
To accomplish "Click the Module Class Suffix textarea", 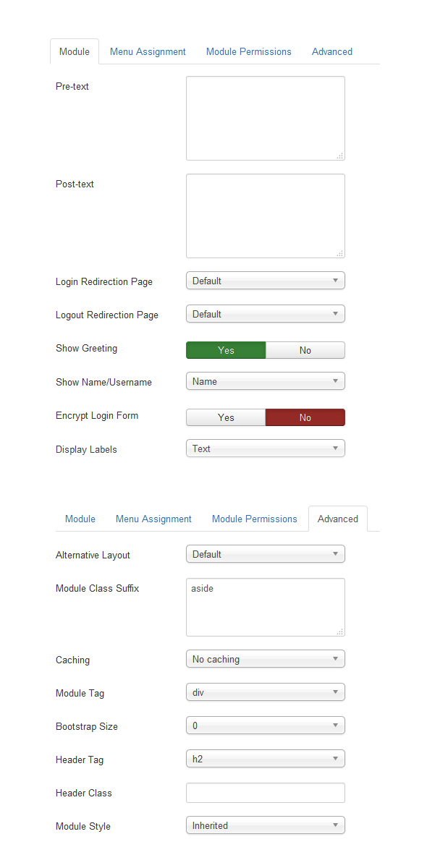I will [266, 607].
